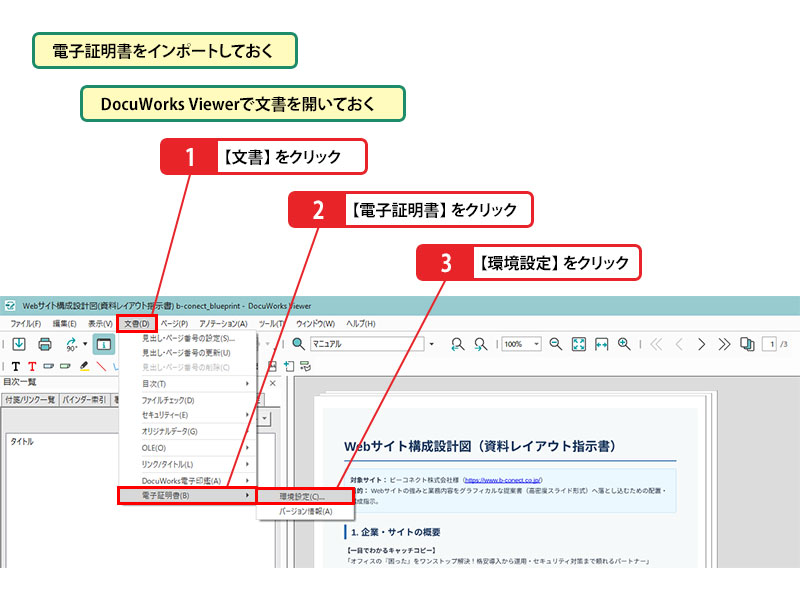Image resolution: width=800 pixels, height=600 pixels.
Task: Open the 編集(E) menu
Action: [64, 323]
